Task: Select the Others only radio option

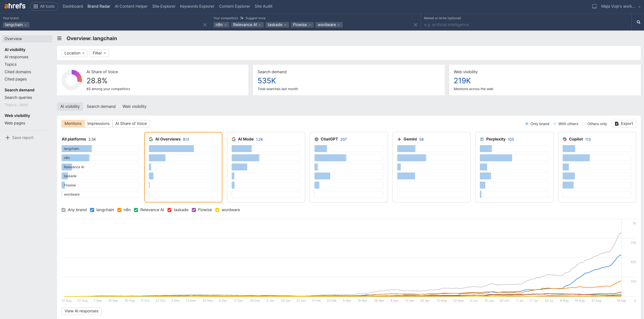Action: pos(583,124)
